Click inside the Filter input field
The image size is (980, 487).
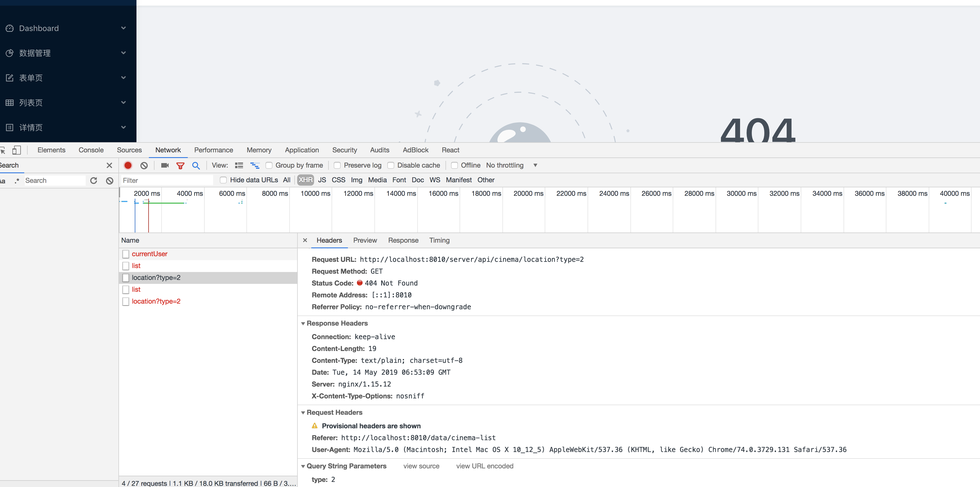pos(167,180)
